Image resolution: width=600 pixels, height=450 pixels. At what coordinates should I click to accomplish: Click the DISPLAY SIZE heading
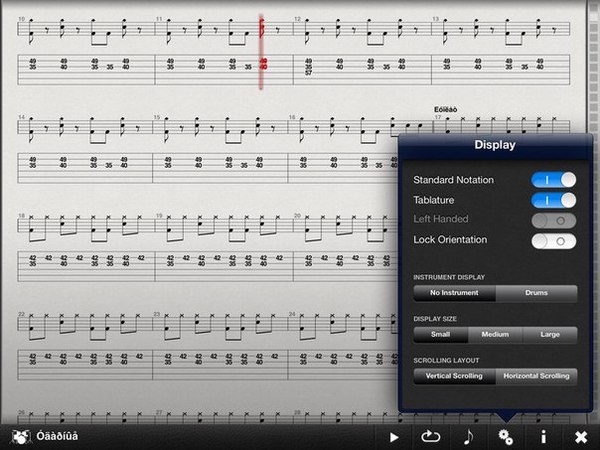435,319
